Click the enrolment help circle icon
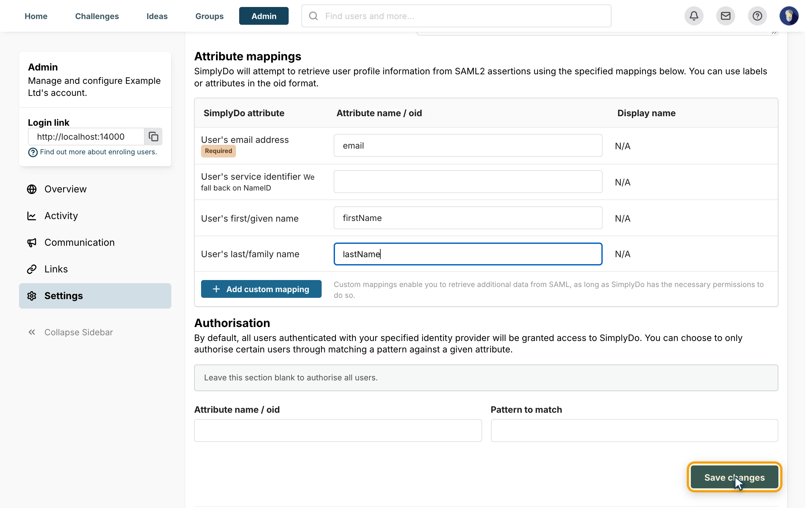The width and height of the screenshot is (812, 508). point(33,152)
